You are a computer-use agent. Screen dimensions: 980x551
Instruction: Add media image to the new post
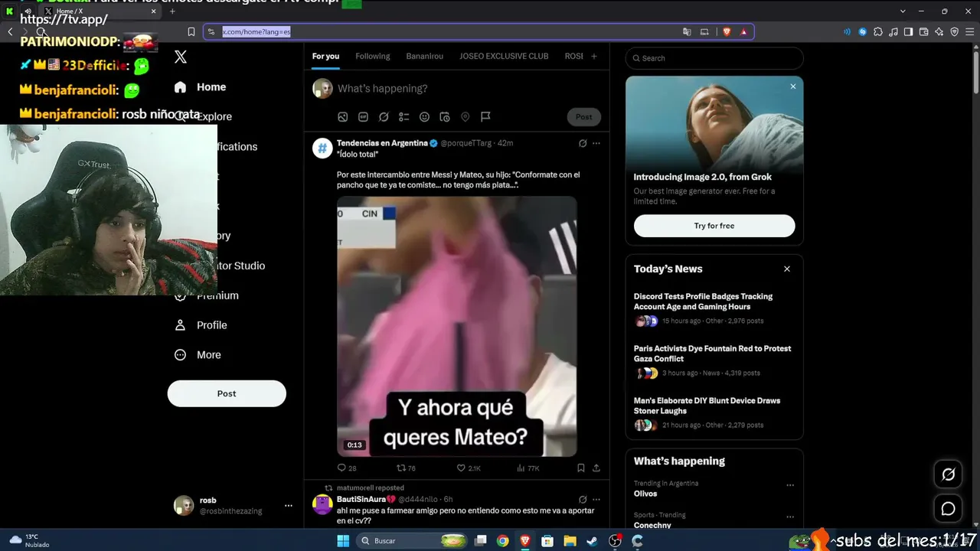click(343, 117)
